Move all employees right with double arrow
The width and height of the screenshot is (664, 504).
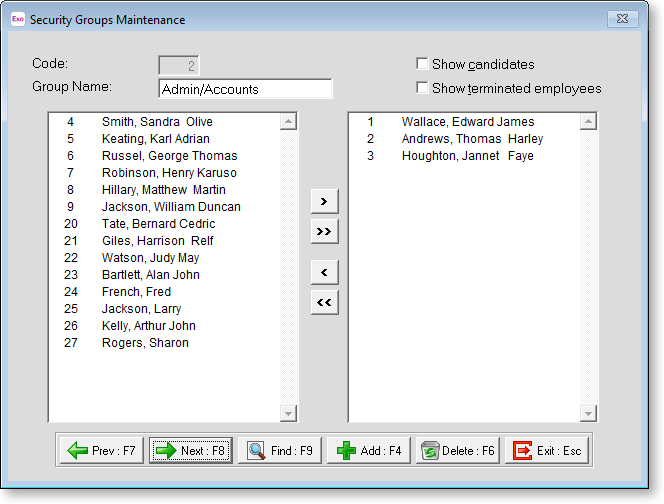[x=324, y=231]
